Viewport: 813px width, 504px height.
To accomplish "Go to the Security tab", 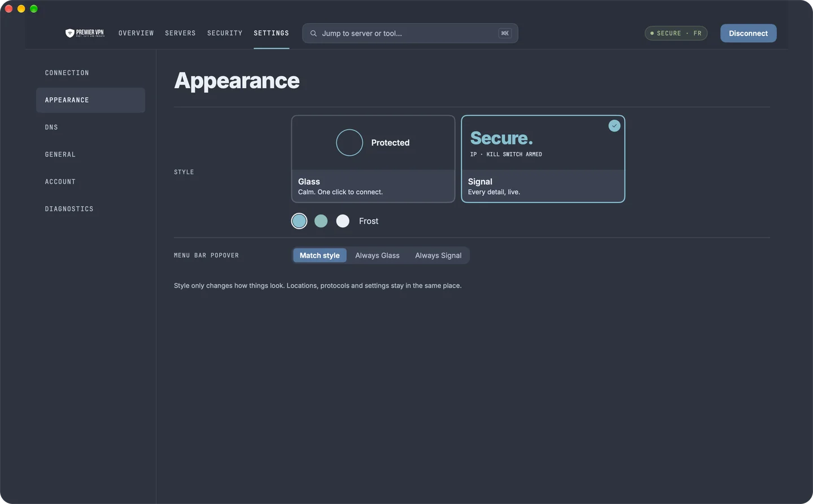I will tap(225, 33).
